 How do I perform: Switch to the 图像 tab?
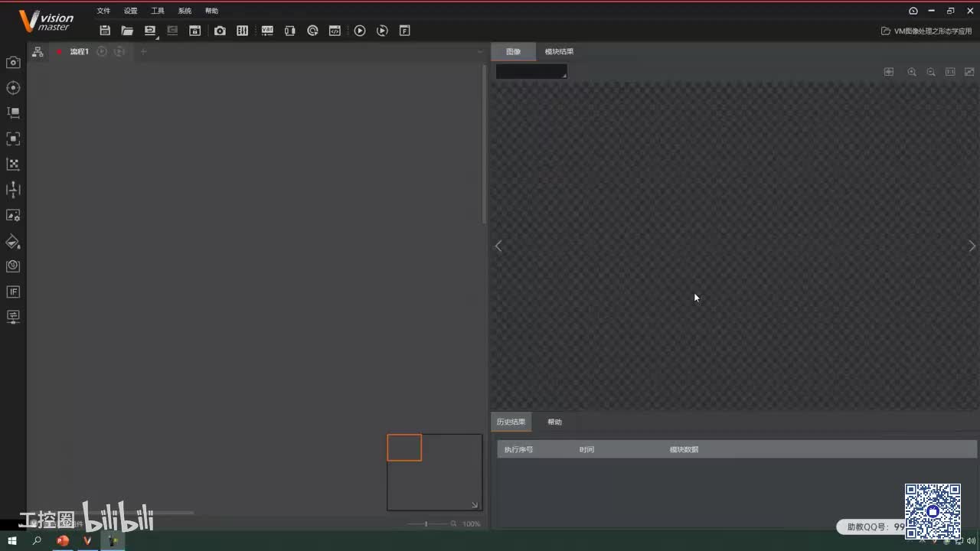click(513, 51)
